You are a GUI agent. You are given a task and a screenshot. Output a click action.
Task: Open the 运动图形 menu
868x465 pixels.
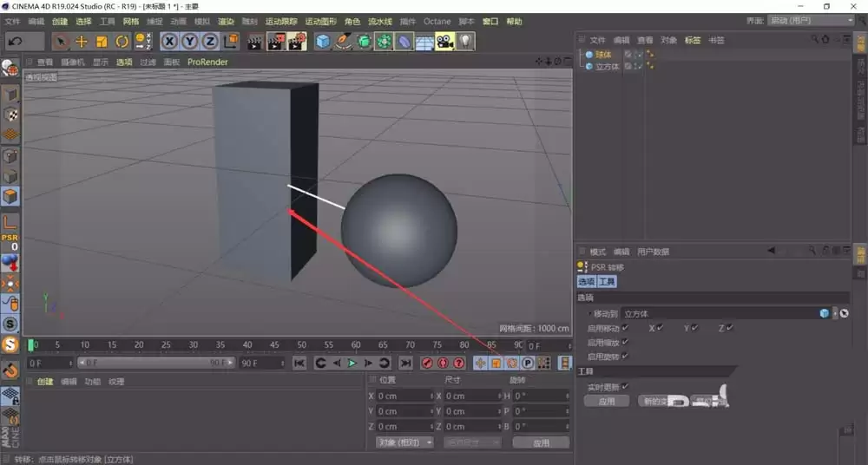tap(319, 21)
